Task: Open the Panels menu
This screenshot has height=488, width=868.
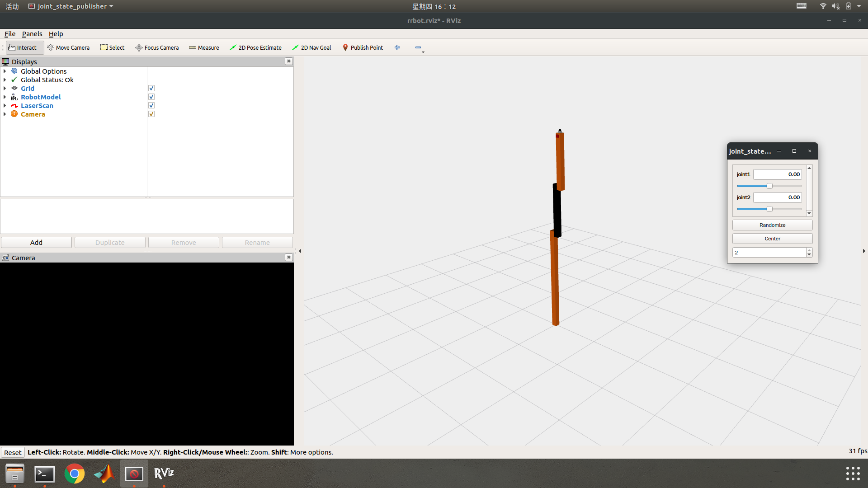Action: (x=32, y=34)
